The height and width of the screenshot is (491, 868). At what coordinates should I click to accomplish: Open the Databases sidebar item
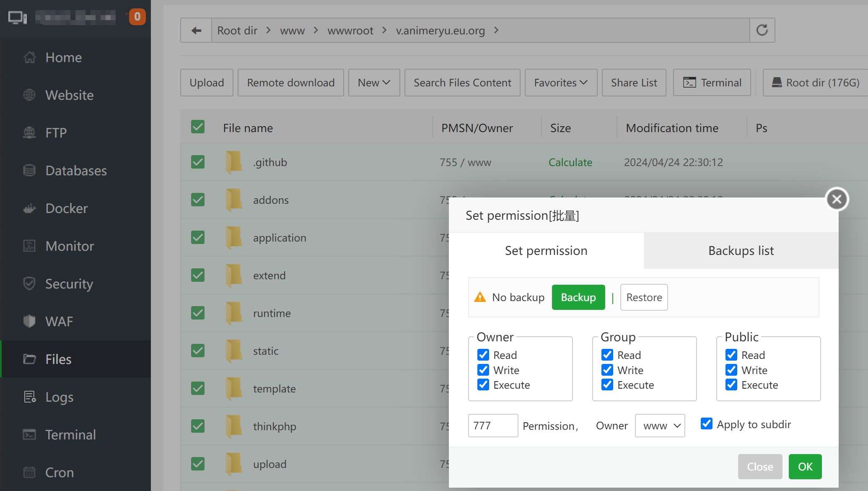[x=76, y=171]
